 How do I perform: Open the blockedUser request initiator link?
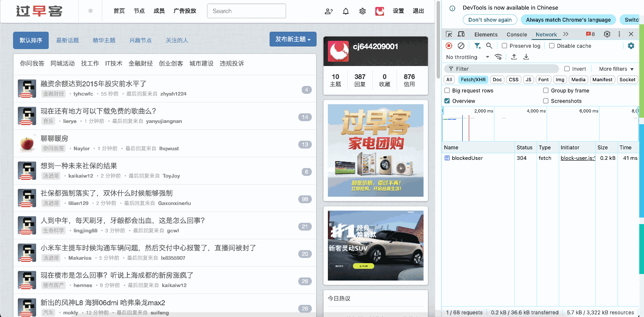point(577,158)
